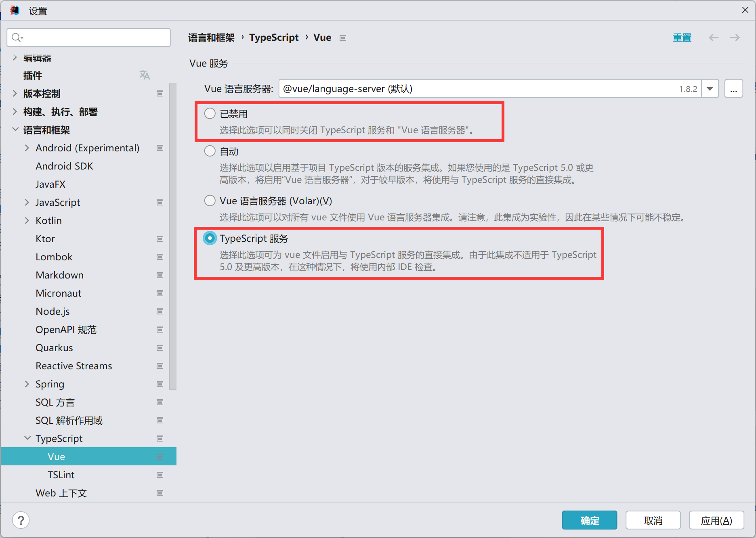Image resolution: width=756 pixels, height=538 pixels.
Task: Select the 已禁用 radio button
Action: click(210, 113)
